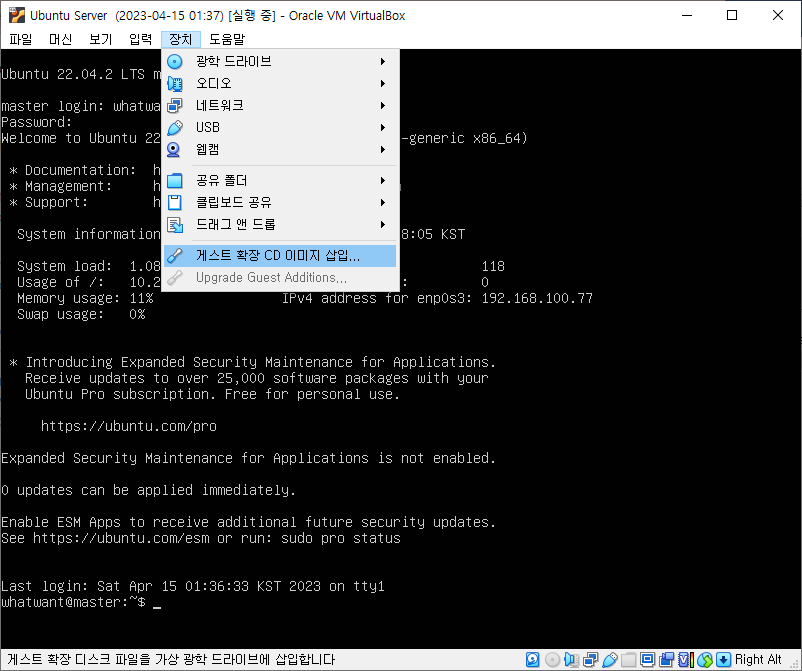Click USB status bar icon

pos(610,660)
